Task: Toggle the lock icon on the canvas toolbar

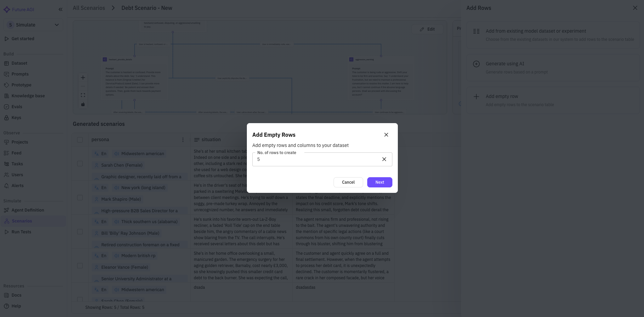Action: tap(83, 104)
